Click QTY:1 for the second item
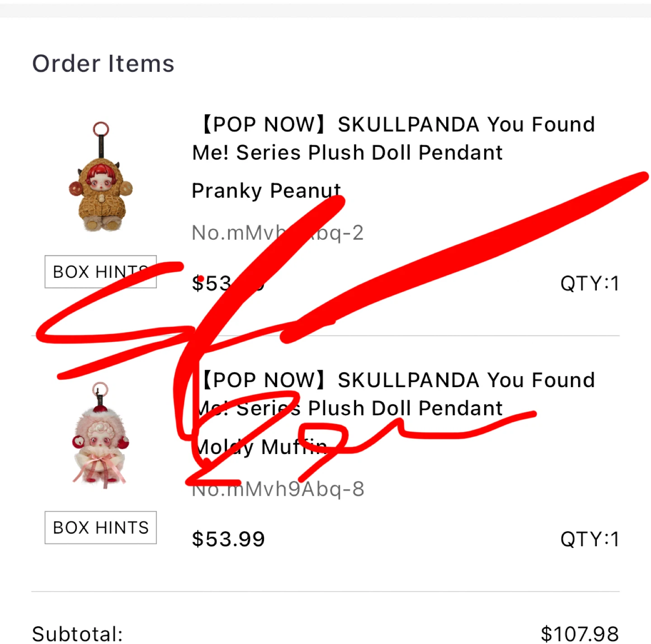 coord(590,538)
